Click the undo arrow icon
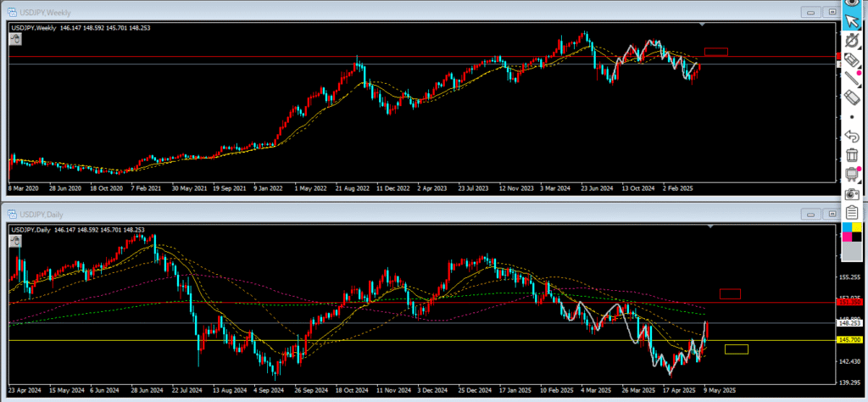868x402 pixels. coord(854,136)
